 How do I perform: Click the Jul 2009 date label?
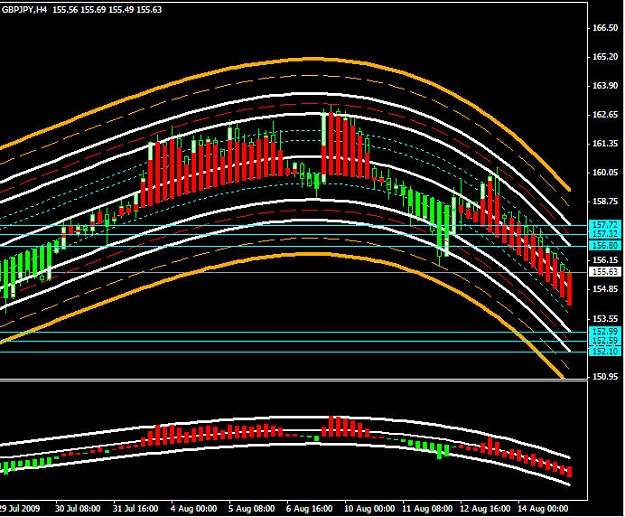point(20,509)
